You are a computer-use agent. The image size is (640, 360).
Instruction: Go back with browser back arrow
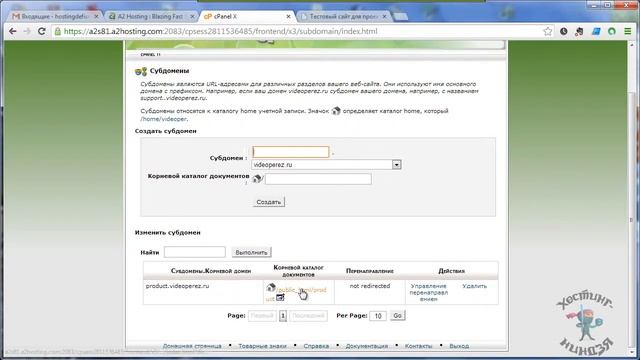(x=13, y=31)
